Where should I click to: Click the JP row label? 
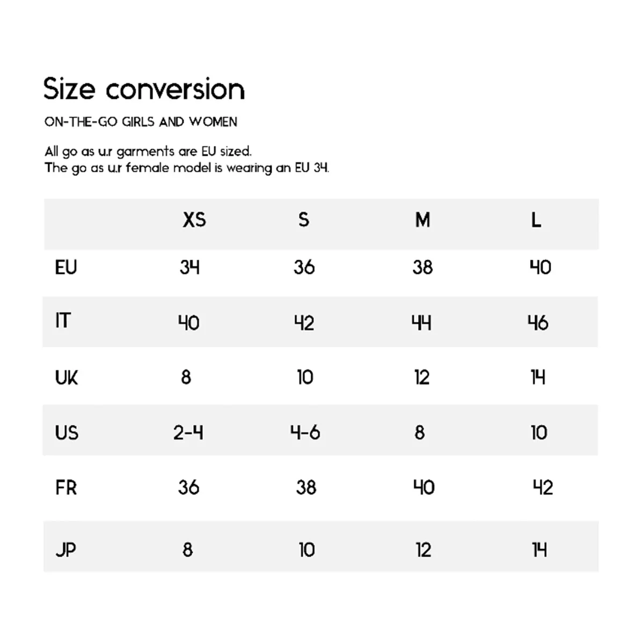(66, 550)
